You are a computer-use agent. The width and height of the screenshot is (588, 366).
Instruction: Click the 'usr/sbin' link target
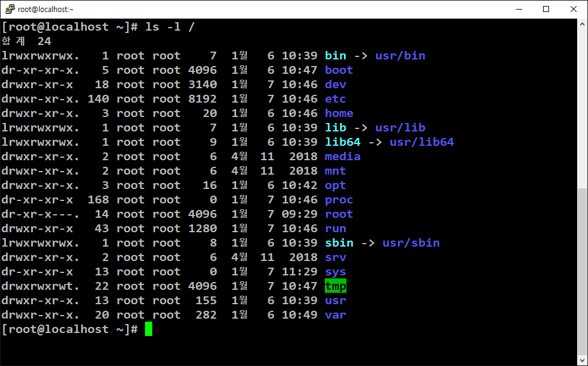(x=411, y=243)
